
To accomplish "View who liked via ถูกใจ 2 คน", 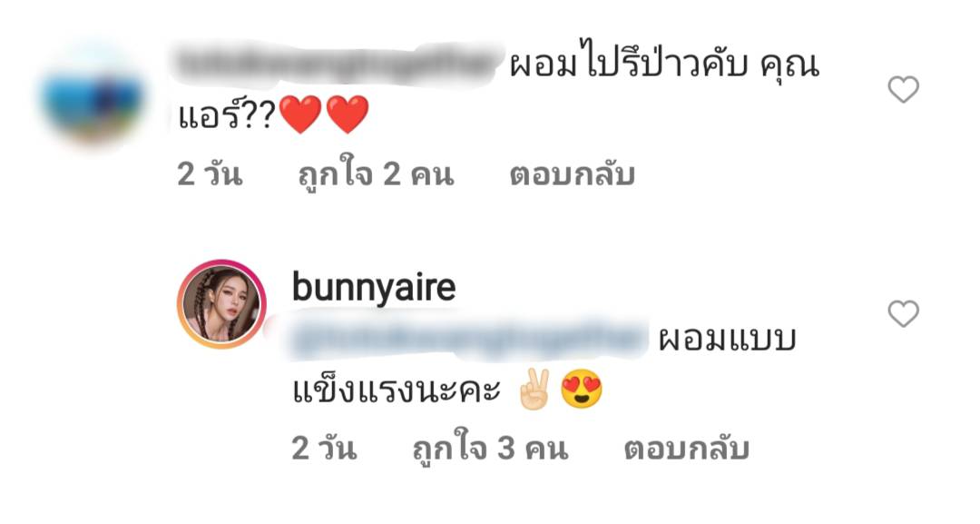I will pyautogui.click(x=375, y=173).
